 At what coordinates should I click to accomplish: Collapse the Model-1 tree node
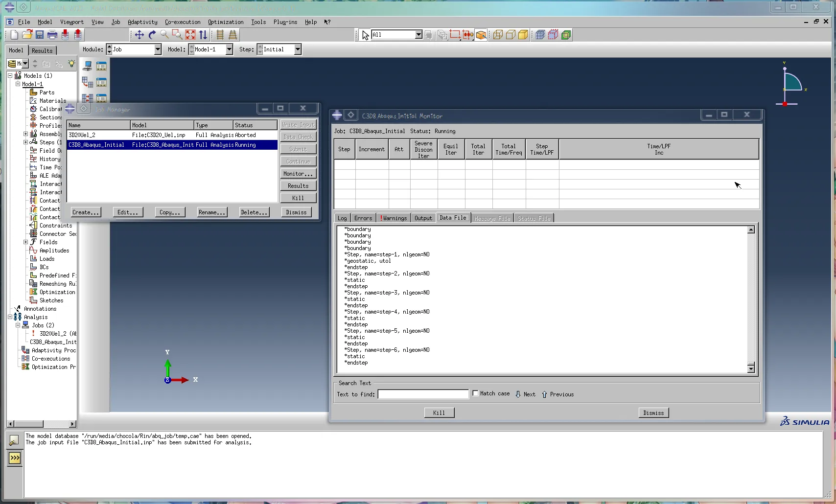coord(18,84)
